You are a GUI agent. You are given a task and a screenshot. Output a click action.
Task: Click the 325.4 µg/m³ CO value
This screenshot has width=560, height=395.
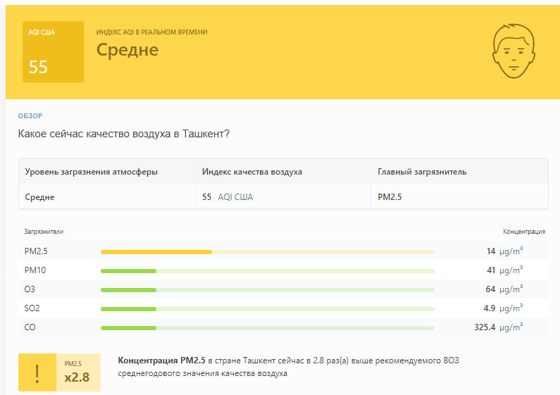coord(499,327)
